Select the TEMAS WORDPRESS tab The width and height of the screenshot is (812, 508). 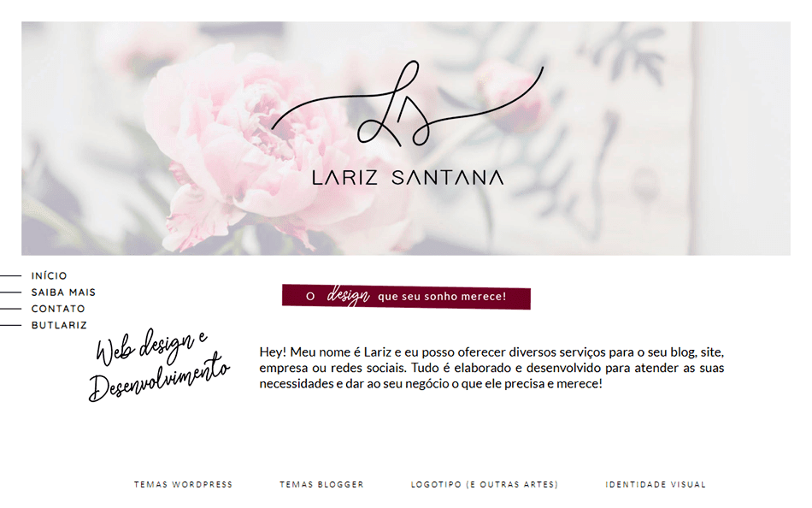click(183, 485)
